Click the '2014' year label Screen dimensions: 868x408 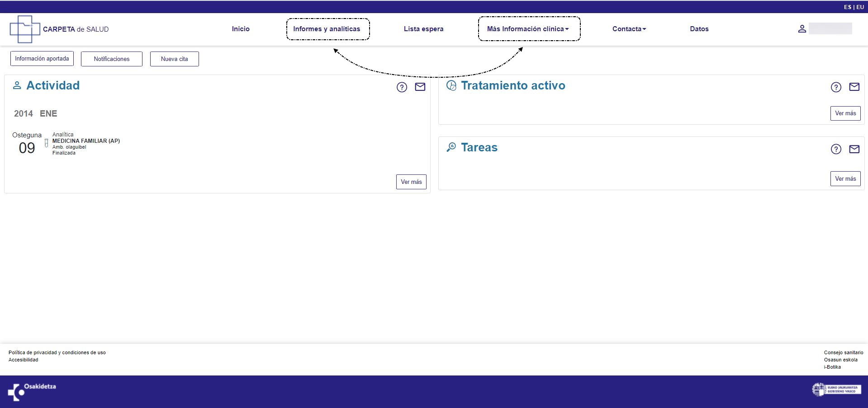pos(24,113)
